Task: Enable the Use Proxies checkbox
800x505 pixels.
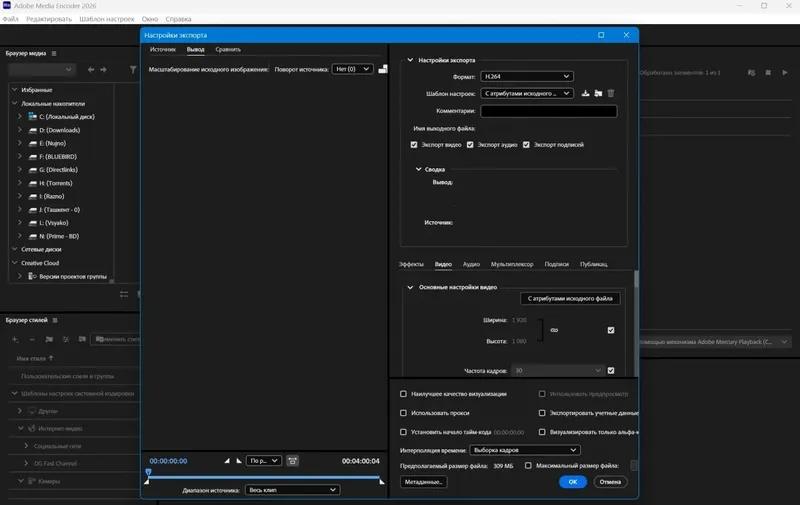Action: click(x=404, y=413)
